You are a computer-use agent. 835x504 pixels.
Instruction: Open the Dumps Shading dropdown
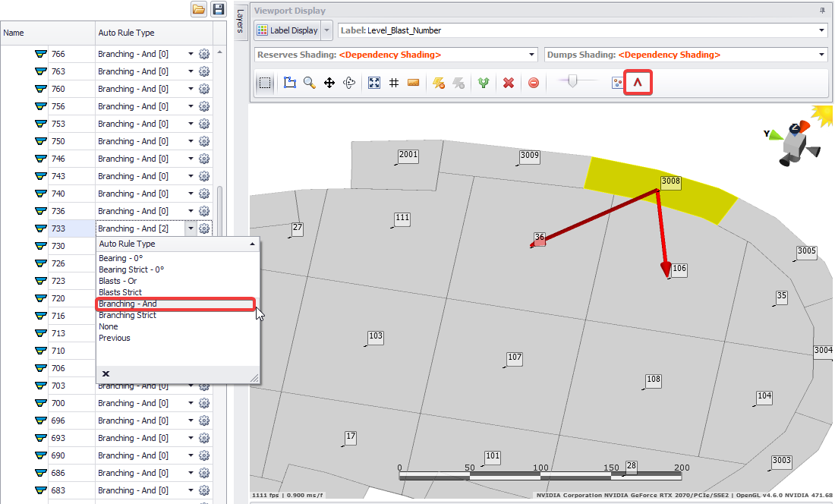coord(821,55)
